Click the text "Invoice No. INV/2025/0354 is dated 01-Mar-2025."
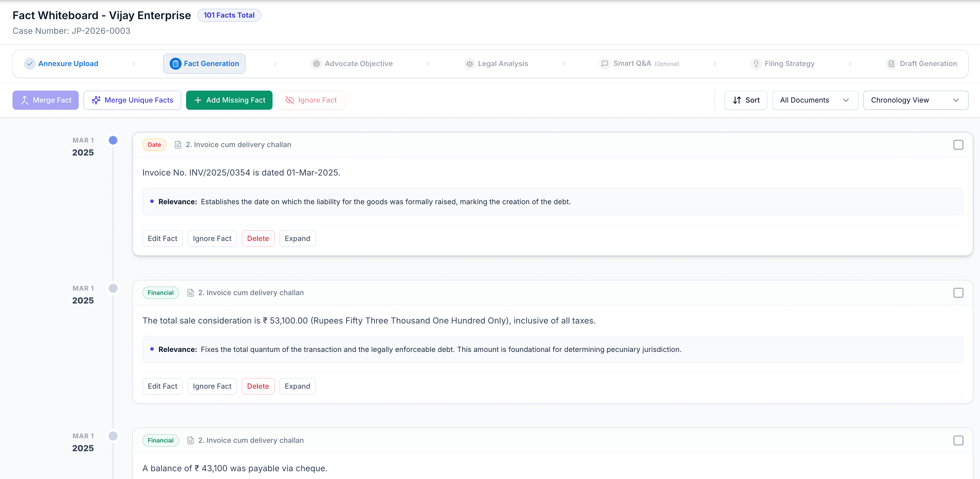980x479 pixels. (241, 173)
